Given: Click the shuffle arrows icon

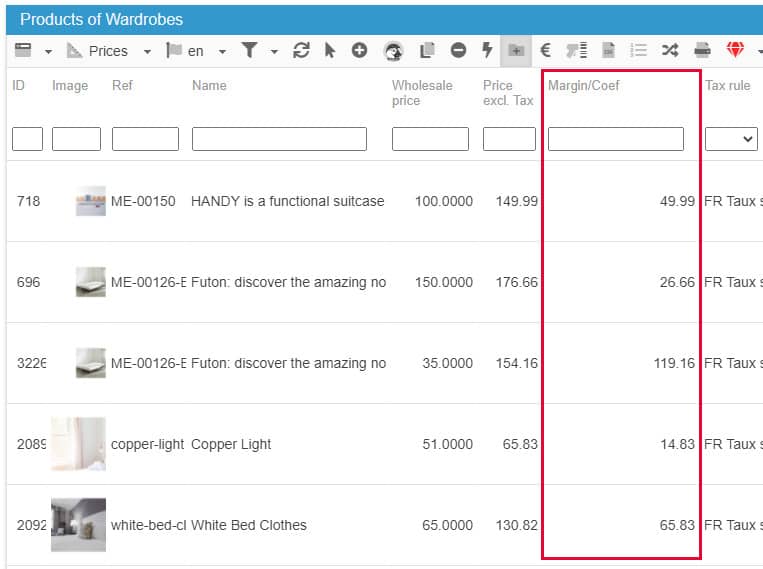Looking at the screenshot, I should point(669,50).
